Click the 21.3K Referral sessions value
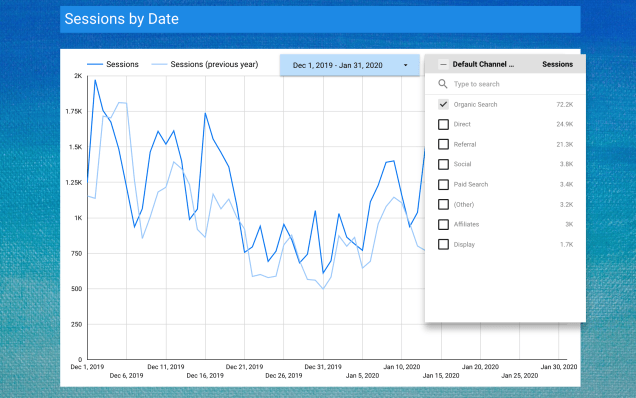 click(565, 144)
